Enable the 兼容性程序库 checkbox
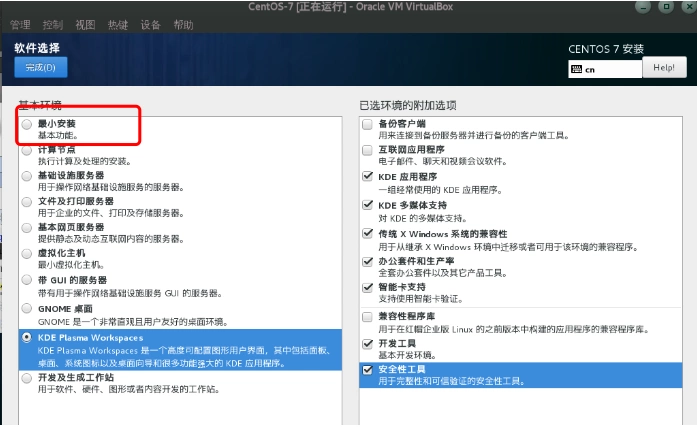 367,317
